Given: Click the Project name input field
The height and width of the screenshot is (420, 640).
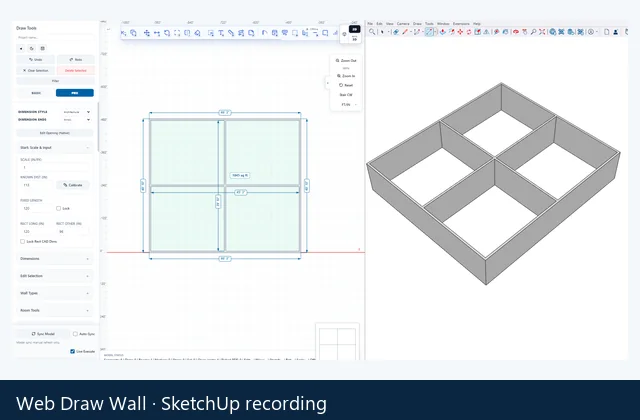Looking at the screenshot, I should (x=55, y=38).
